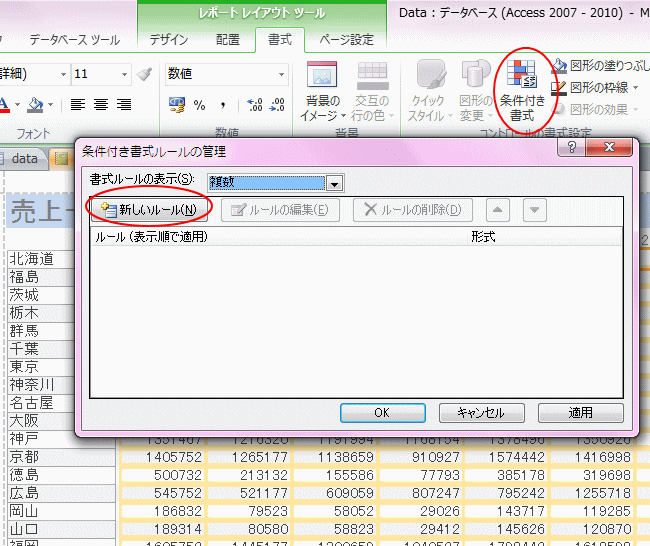Click the cell with value 1255718
The width and height of the screenshot is (650, 546).
point(592,493)
